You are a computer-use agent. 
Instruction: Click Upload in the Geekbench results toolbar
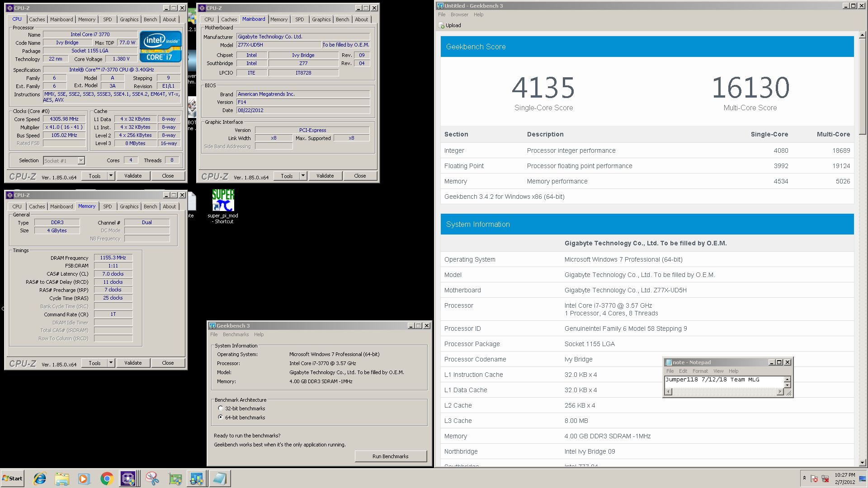click(x=450, y=25)
